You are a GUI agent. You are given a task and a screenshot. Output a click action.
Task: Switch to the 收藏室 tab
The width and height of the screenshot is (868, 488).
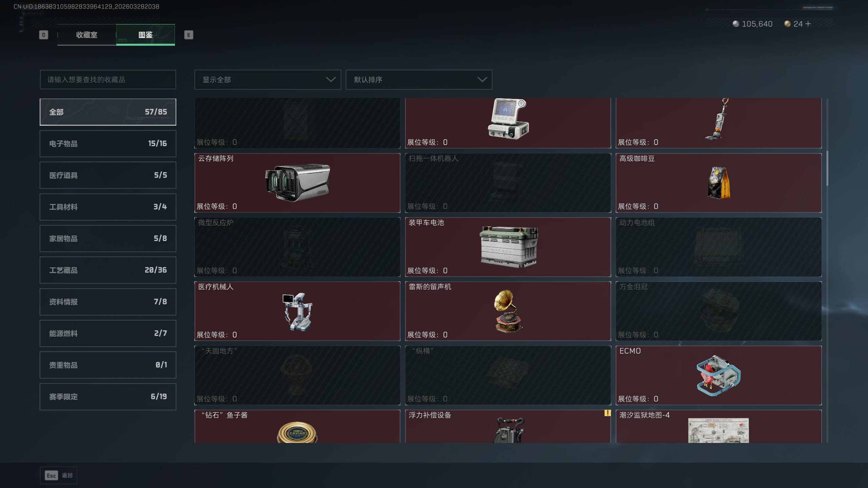tap(87, 35)
